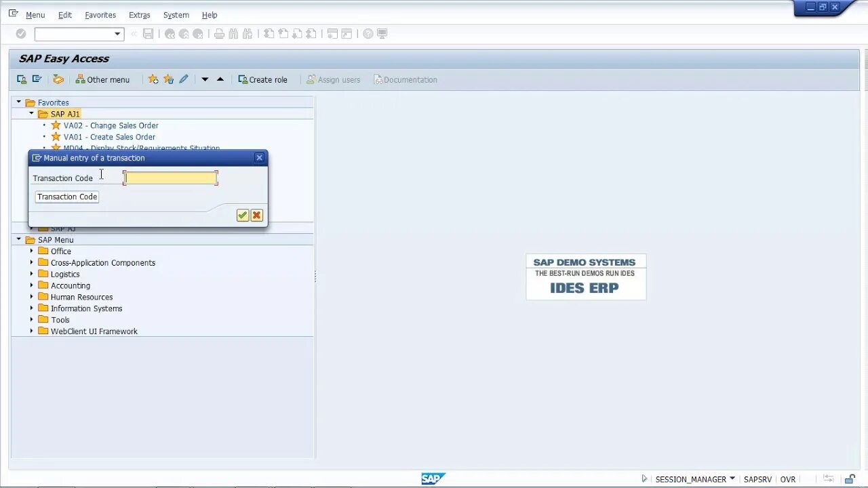Screen dimensions: 868x488
Task: Click the First Page icon
Action: (x=269, y=34)
